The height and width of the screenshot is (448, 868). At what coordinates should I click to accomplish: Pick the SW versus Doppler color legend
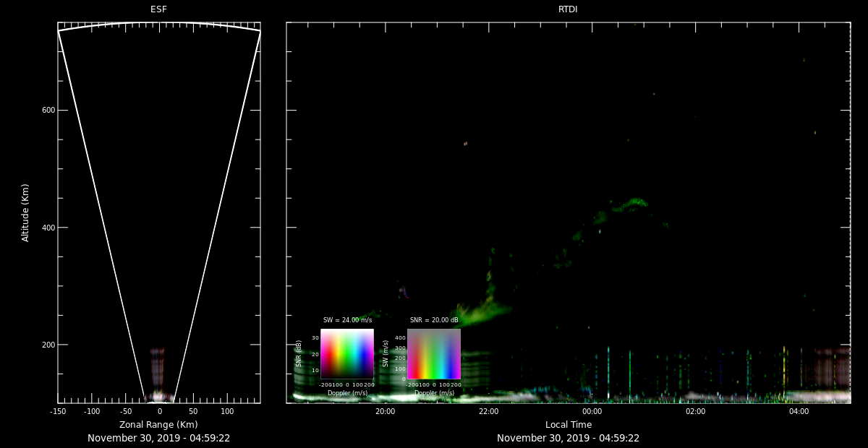pos(434,354)
